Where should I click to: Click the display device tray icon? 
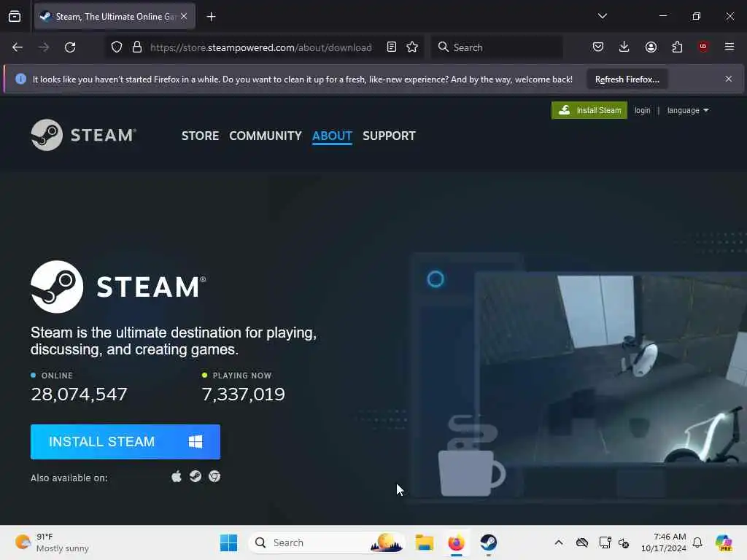(x=605, y=542)
